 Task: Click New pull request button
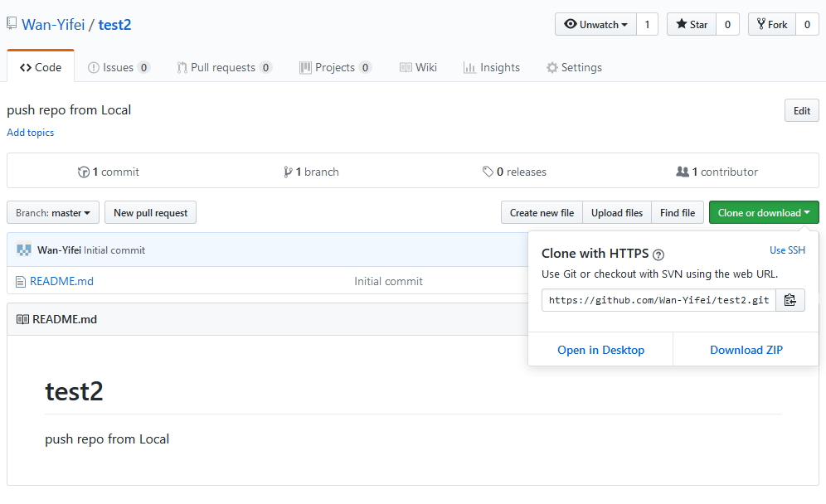tap(151, 213)
